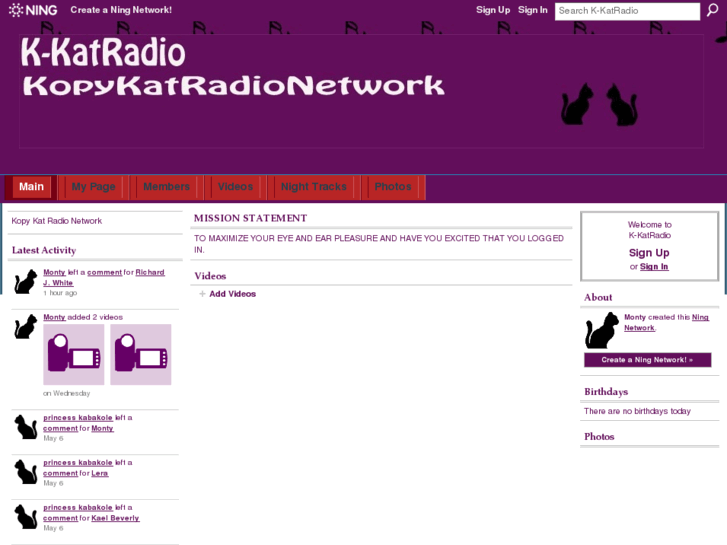
Task: Select the Main tab
Action: point(32,187)
